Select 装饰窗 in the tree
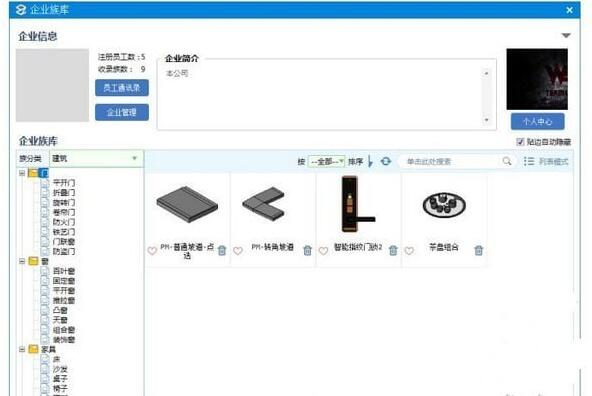Viewport: 592px width, 396px height. 64,340
